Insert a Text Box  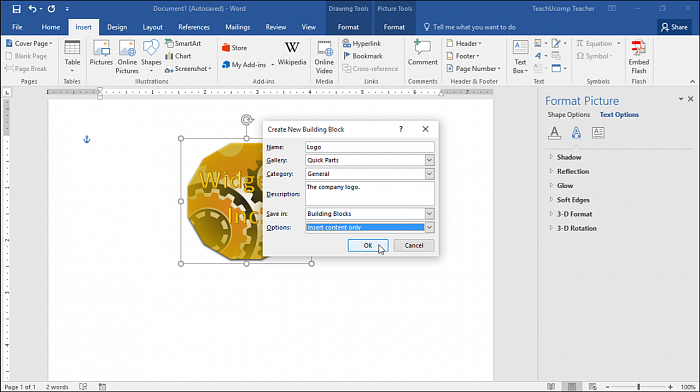click(x=520, y=57)
